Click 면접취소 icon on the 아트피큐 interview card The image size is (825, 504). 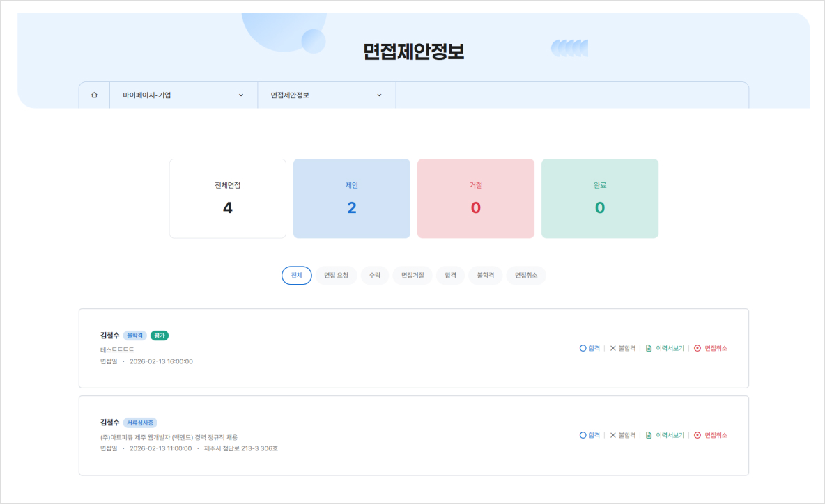pos(697,435)
